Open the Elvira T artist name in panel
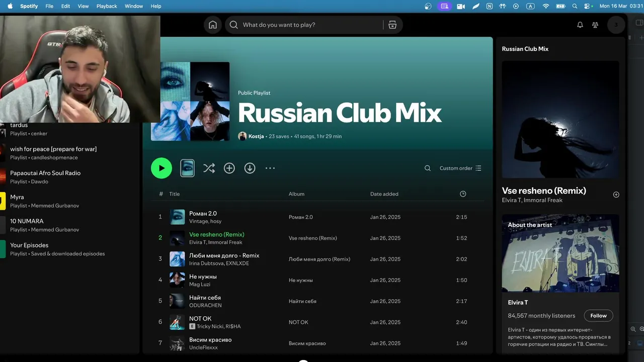 (x=518, y=303)
